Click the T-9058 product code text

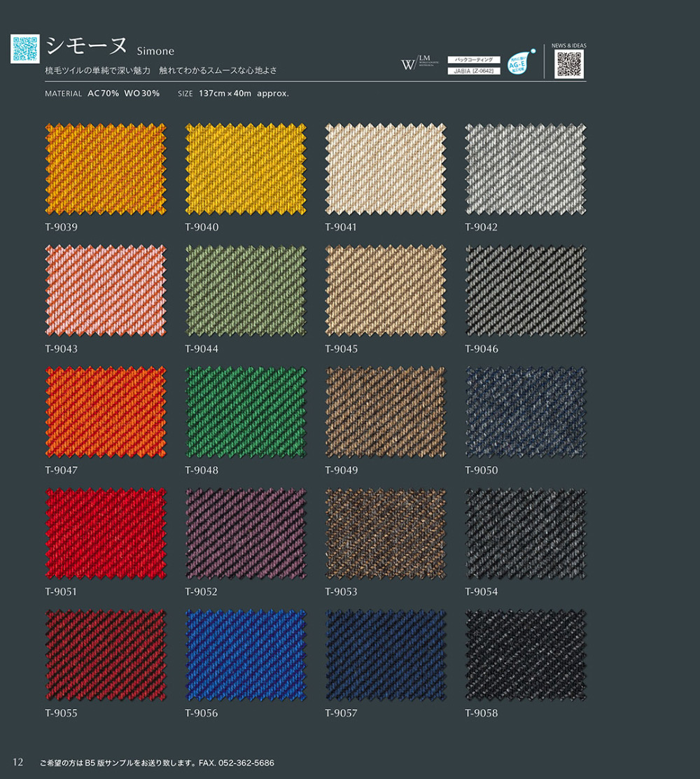click(x=482, y=713)
